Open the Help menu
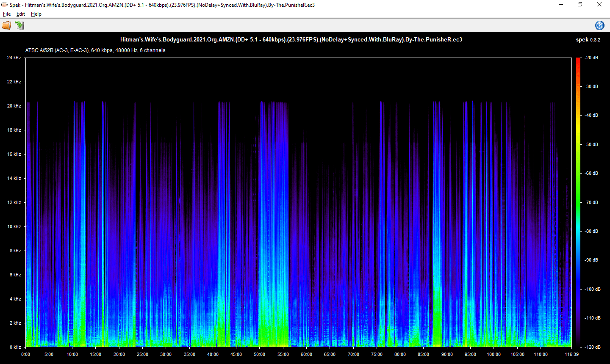Image resolution: width=610 pixels, height=364 pixels. 36,14
